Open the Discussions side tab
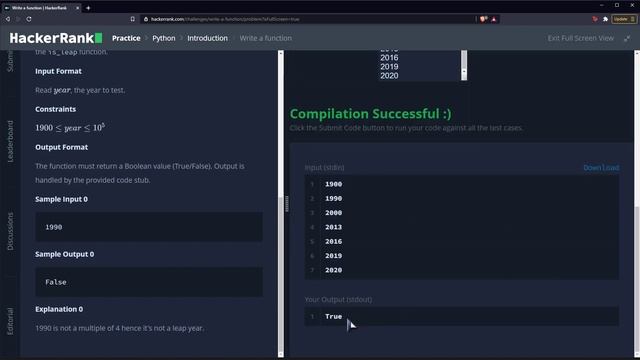The width and height of the screenshot is (640, 360). point(10,231)
